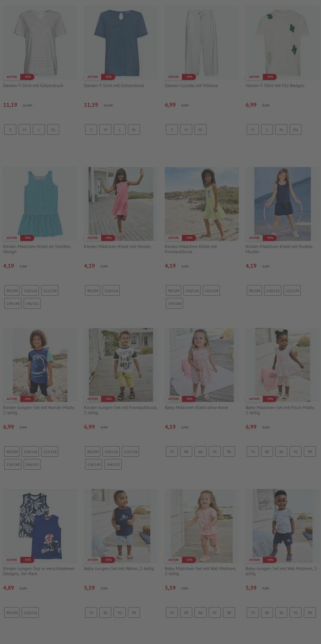321x644 pixels.
Task: Select size S for the grey Damen-T-Shirt
Action: pyautogui.click(x=10, y=130)
